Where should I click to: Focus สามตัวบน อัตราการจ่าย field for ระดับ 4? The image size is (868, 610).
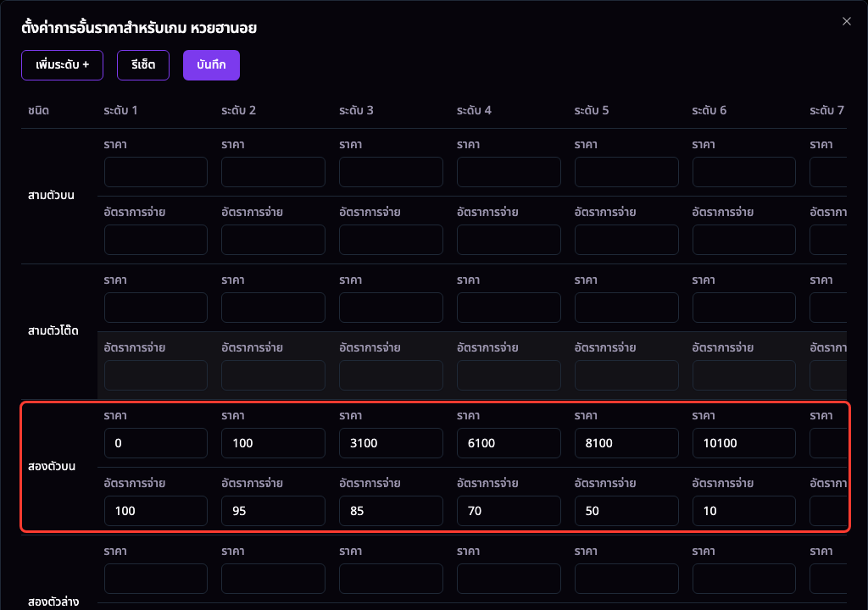click(x=509, y=240)
